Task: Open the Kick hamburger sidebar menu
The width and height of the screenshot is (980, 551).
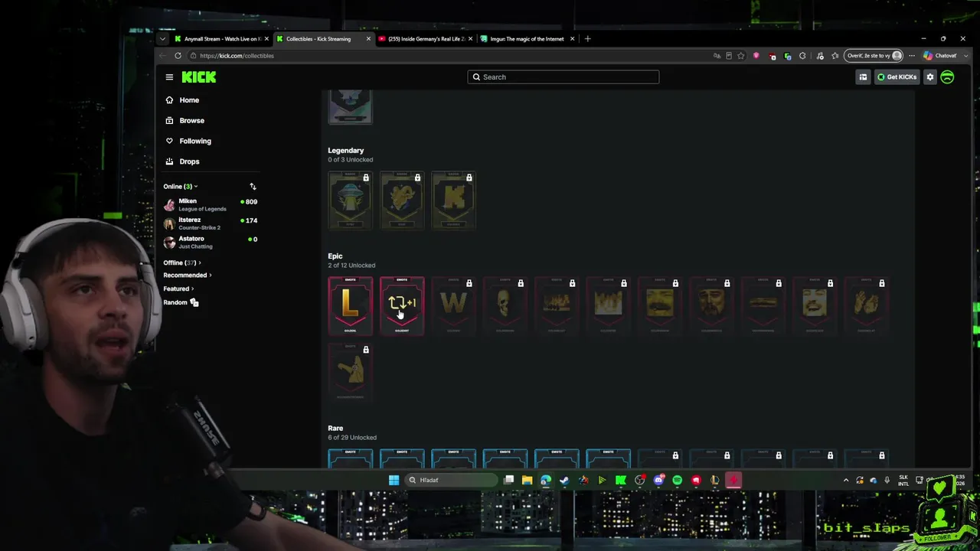Action: pos(169,77)
